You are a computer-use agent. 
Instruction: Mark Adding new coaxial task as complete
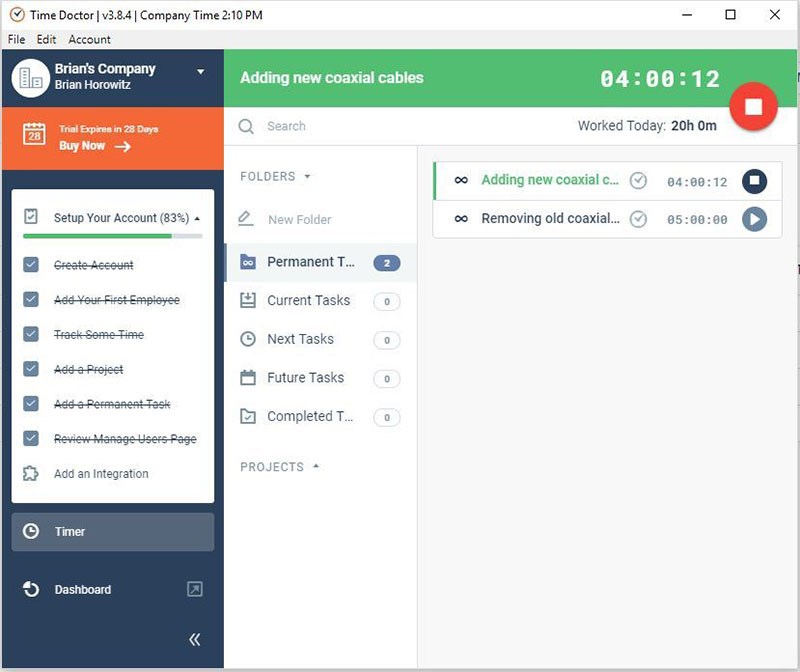coord(638,181)
